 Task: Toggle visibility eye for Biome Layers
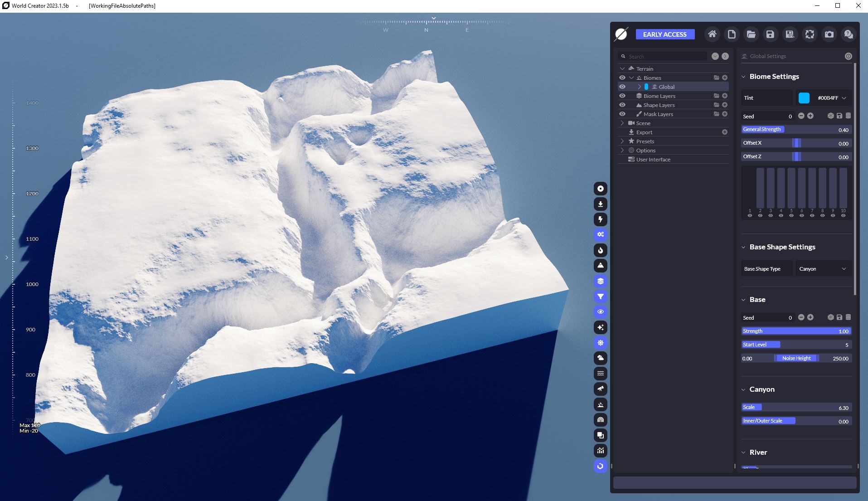(x=622, y=96)
